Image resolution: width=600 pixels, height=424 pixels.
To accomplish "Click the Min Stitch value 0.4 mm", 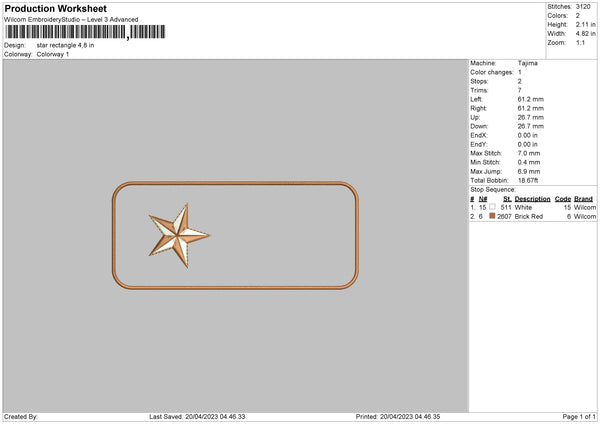I will 529,162.
